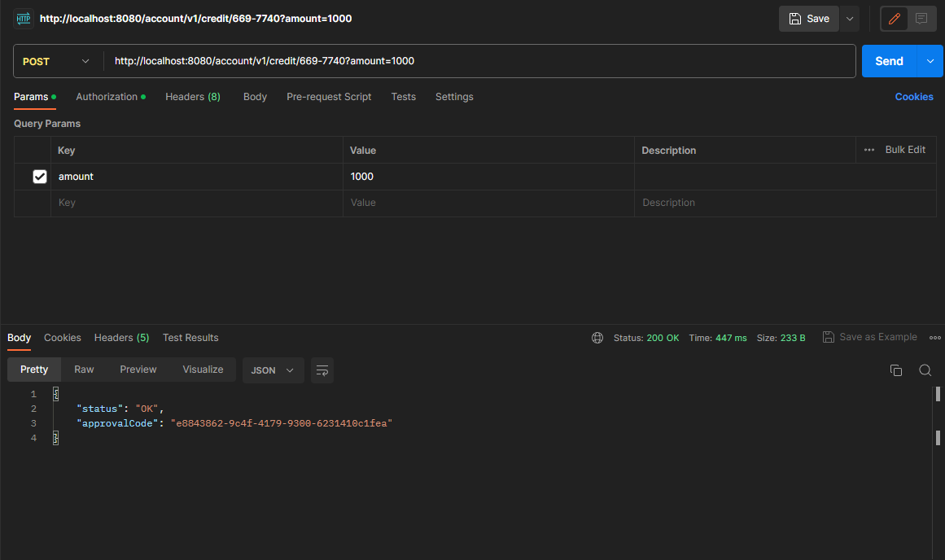Click the 447 ms response time
Screen dimensions: 945x560
731,338
